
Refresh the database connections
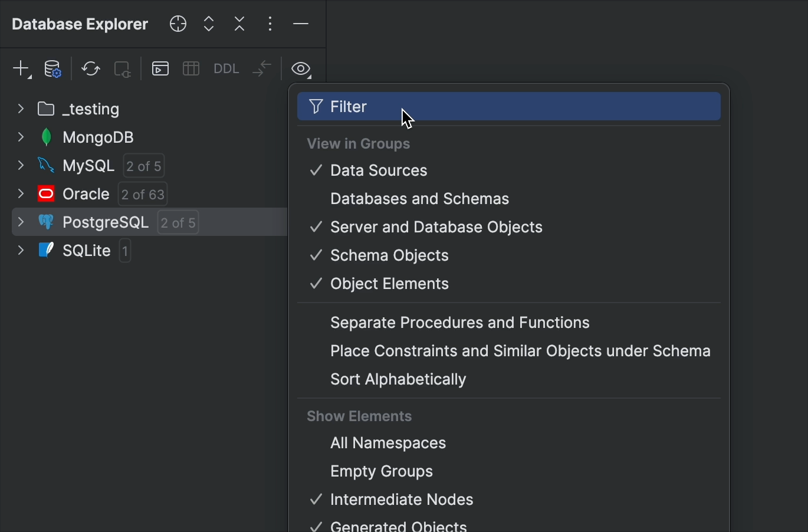click(x=90, y=68)
